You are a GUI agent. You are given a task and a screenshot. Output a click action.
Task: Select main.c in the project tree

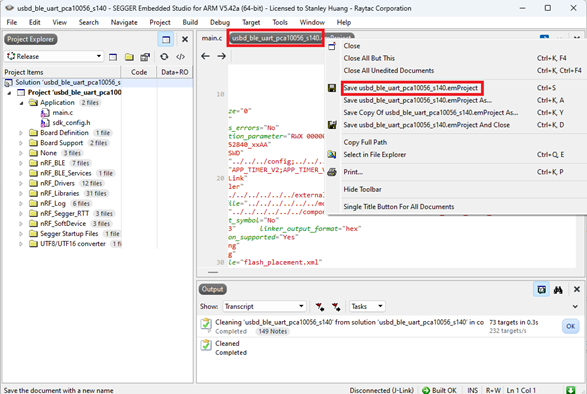tap(63, 113)
